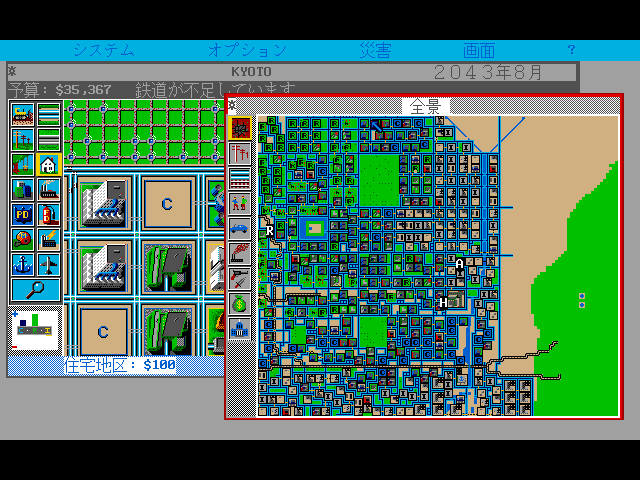Click the 全景 map window title

(425, 107)
